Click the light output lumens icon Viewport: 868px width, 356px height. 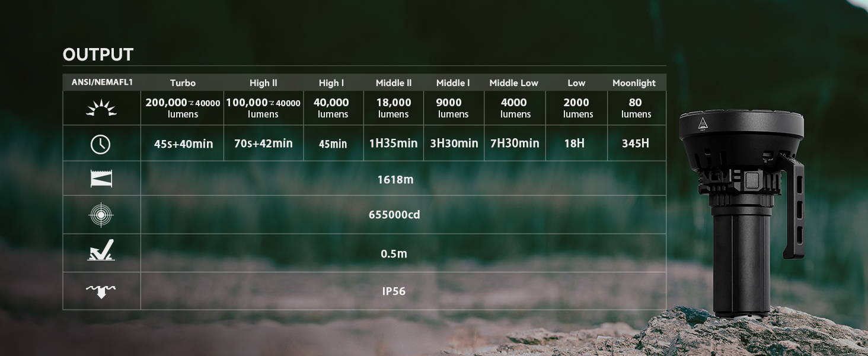[101, 108]
